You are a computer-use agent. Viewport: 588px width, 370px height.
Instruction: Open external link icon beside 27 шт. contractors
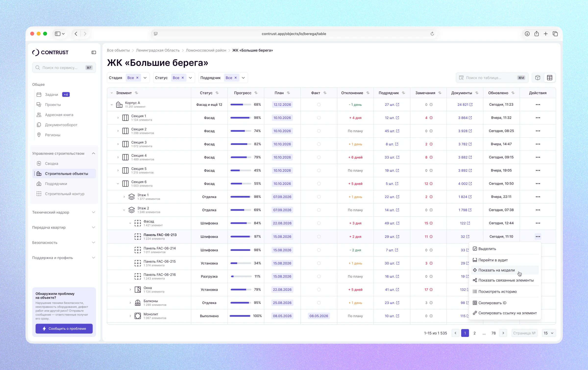coord(397,105)
